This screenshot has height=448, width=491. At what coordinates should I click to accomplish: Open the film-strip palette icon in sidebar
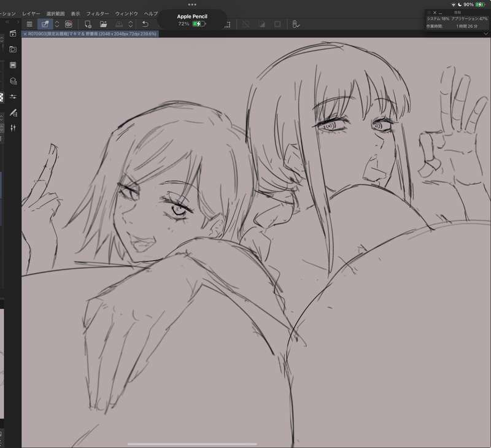click(13, 65)
